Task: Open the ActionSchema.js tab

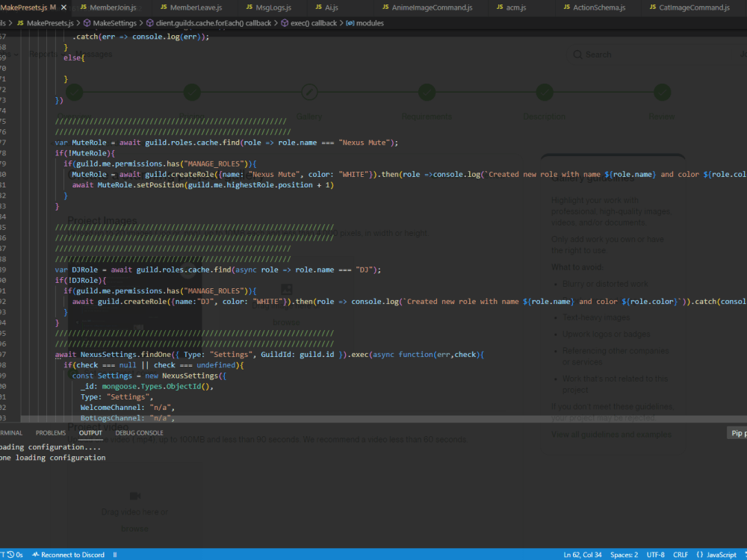Action: (598, 7)
